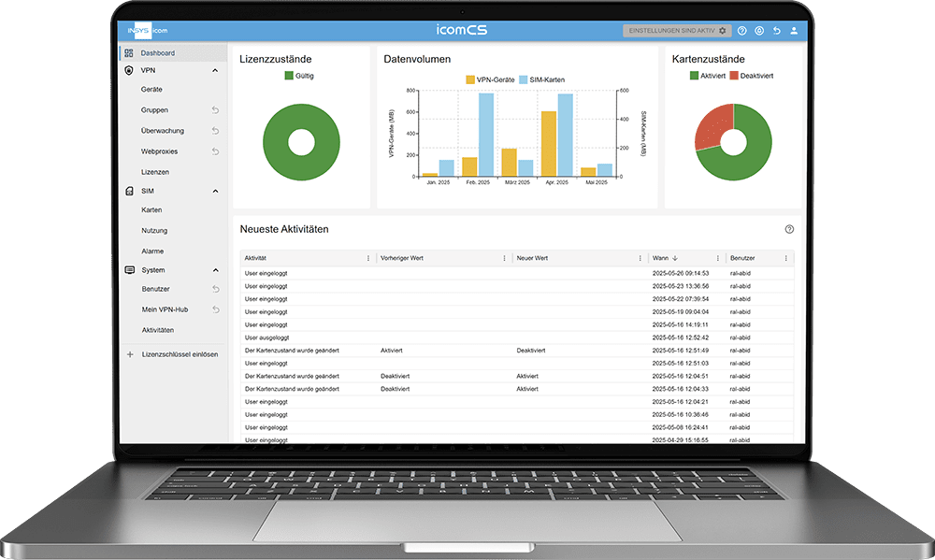Open Aktivitäten under System
The image size is (935, 560).
pyautogui.click(x=158, y=330)
